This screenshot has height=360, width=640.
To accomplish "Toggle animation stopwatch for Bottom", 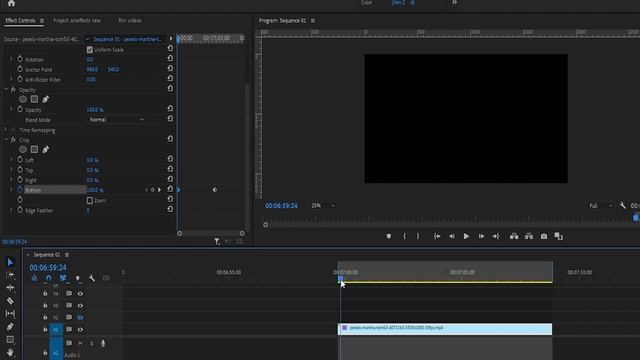I will [x=20, y=190].
